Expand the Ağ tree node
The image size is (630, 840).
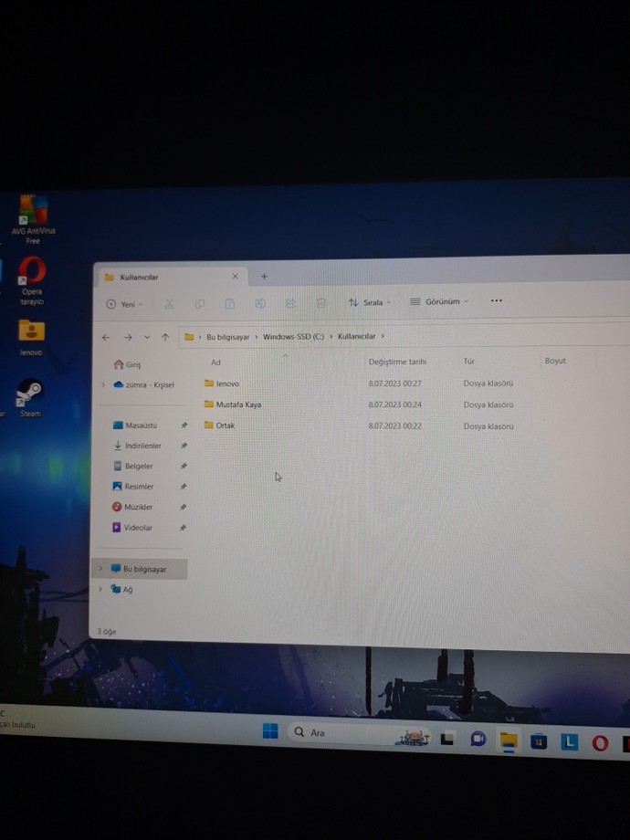coord(100,589)
